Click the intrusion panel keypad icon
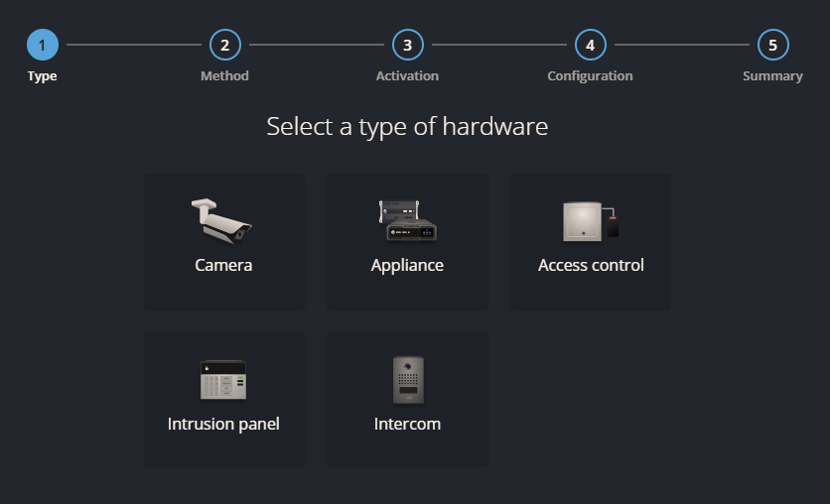830x504 pixels. [223, 379]
